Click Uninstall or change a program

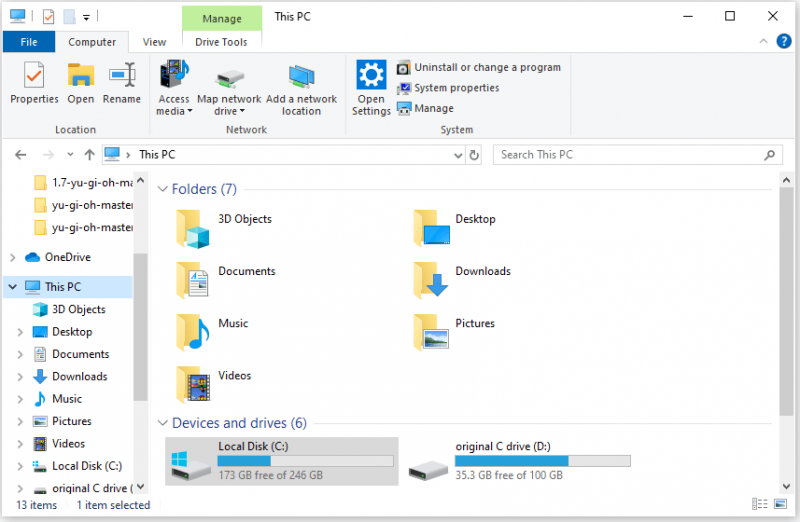[x=479, y=67]
